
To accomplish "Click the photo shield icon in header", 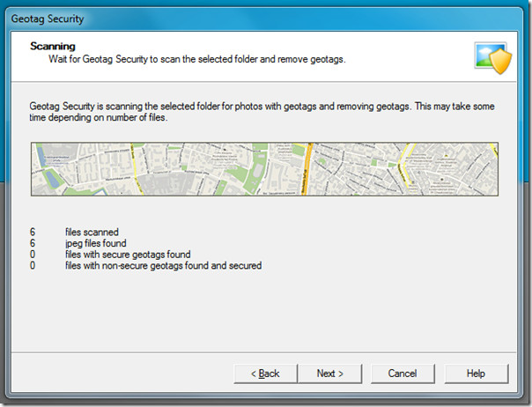I will [493, 58].
